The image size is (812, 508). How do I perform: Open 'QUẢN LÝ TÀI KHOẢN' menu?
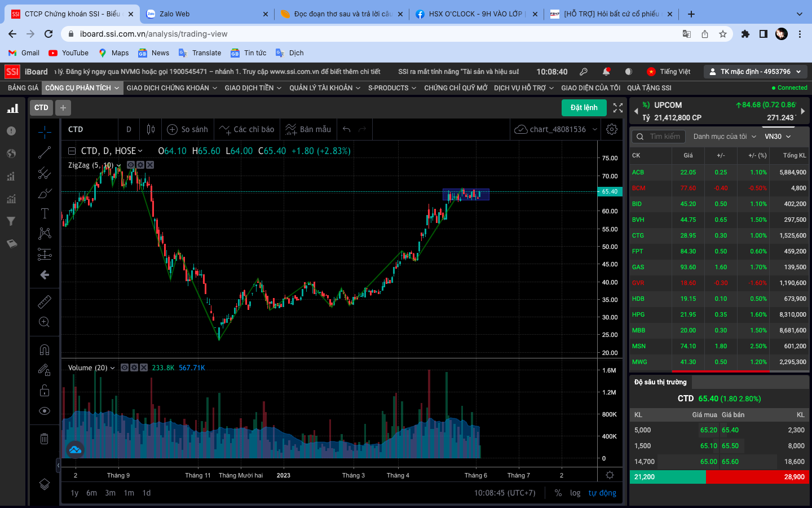tap(325, 88)
